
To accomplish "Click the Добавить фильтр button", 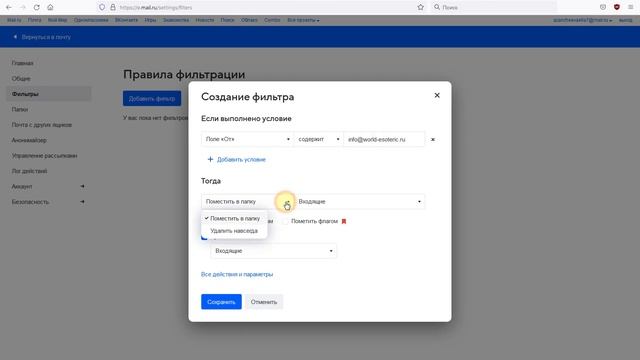I will (x=152, y=98).
